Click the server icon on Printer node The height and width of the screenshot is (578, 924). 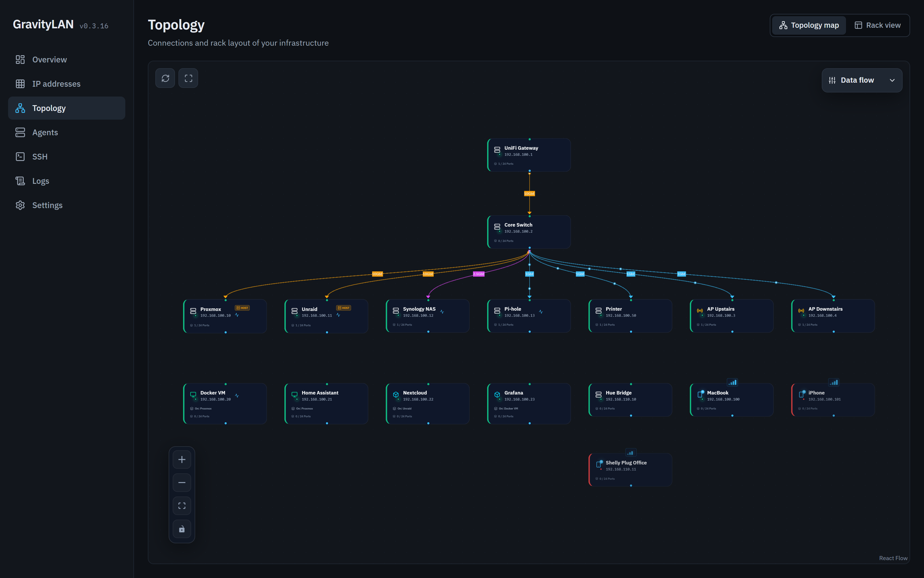598,311
